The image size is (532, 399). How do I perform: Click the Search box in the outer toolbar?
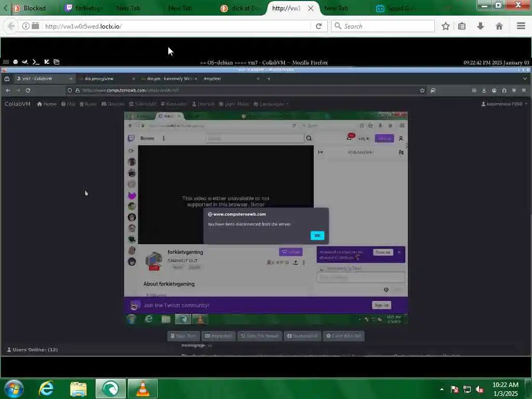[x=383, y=26]
